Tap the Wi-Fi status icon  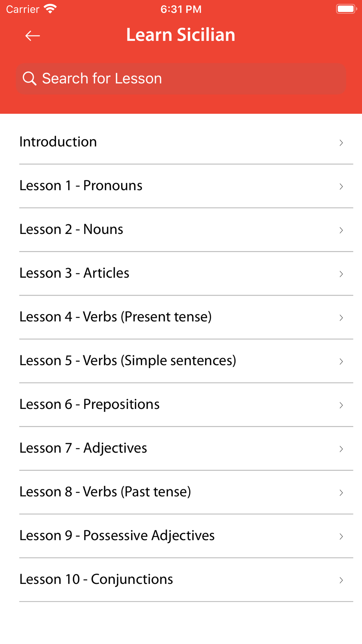tap(50, 9)
